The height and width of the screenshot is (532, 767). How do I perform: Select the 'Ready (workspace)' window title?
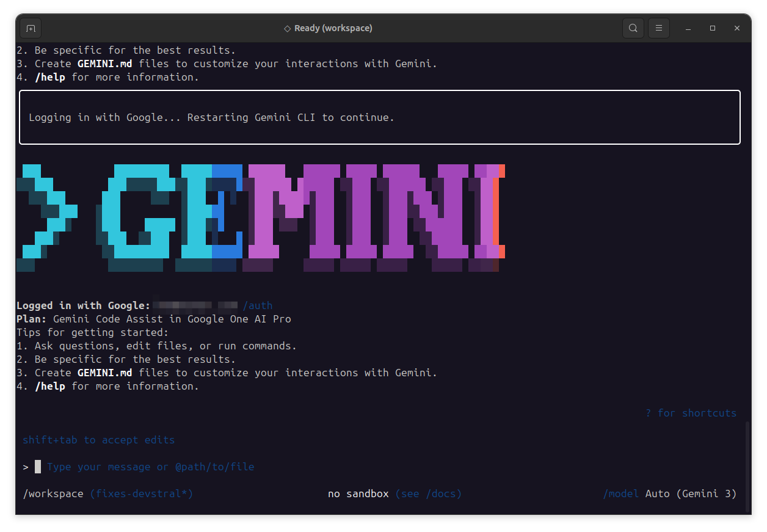[x=334, y=28]
